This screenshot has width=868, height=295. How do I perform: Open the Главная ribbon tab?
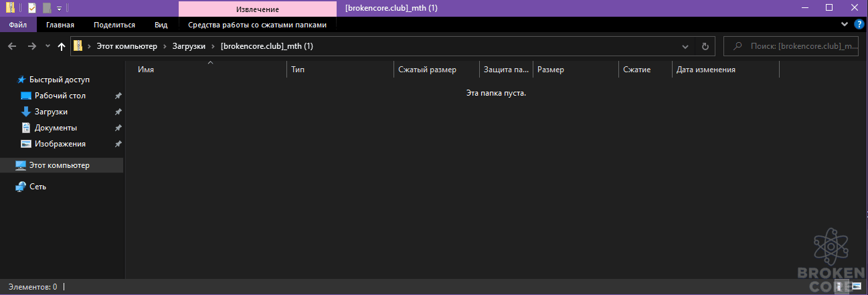pos(60,25)
